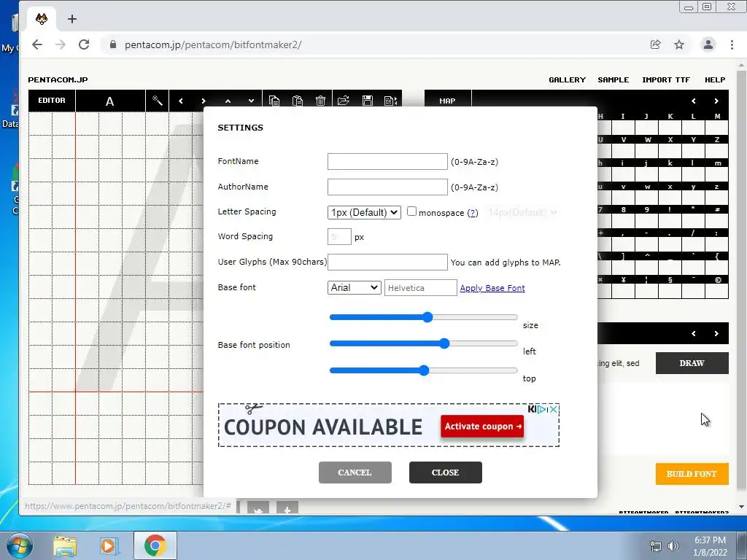
Task: Click Activate coupon button in ad
Action: (482, 426)
